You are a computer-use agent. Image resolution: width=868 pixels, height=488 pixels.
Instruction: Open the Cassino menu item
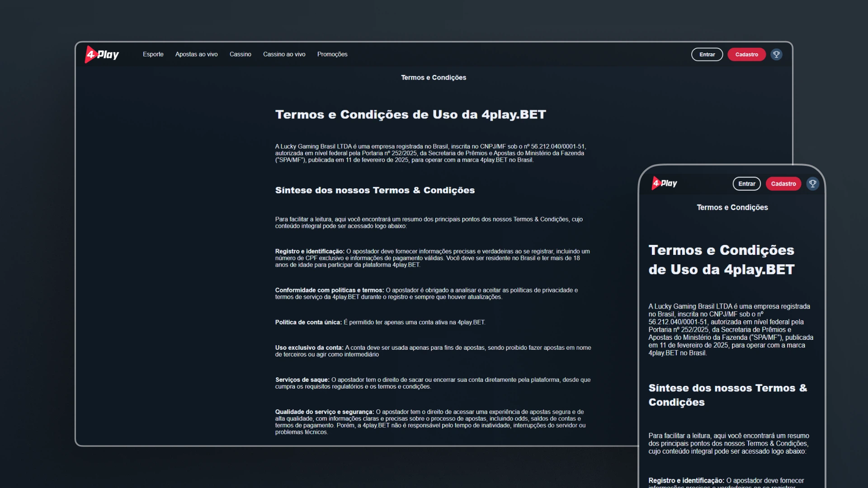[x=240, y=54]
